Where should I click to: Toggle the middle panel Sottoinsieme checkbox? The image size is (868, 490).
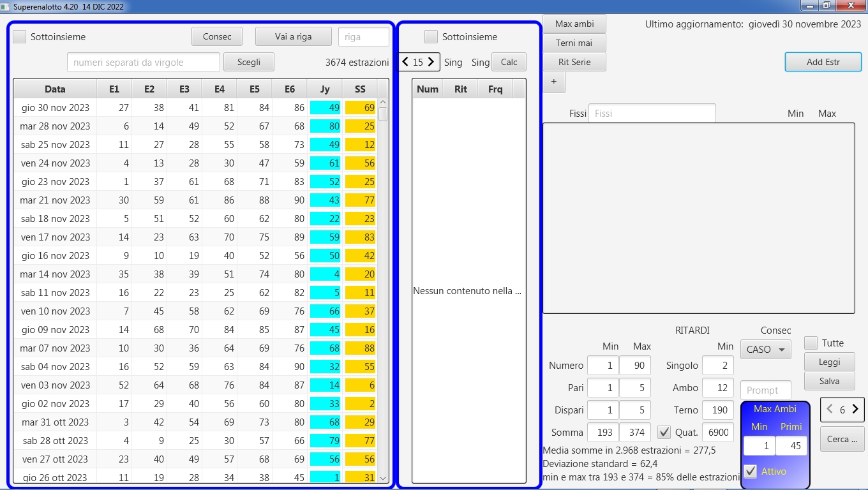431,37
